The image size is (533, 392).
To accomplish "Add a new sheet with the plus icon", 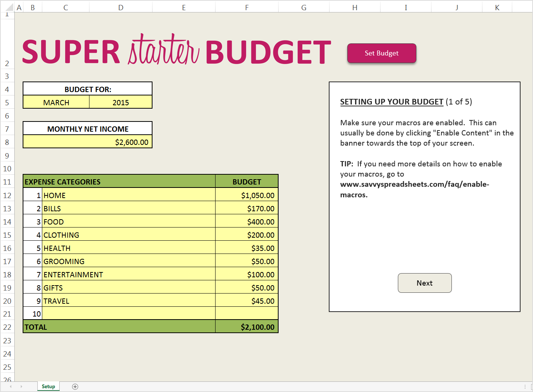I will (75, 386).
